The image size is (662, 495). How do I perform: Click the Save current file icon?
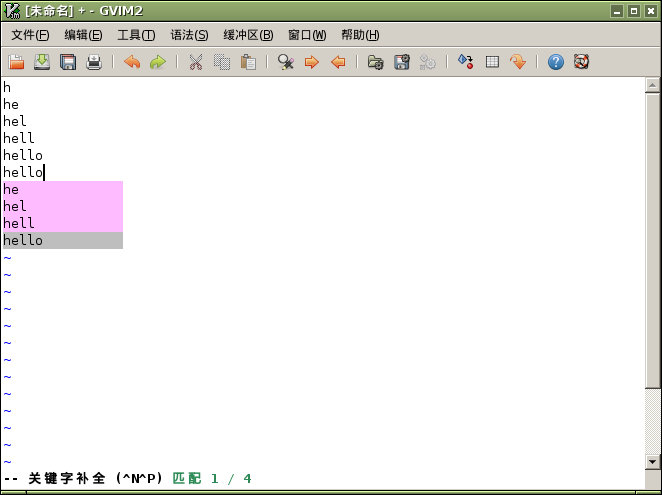42,62
